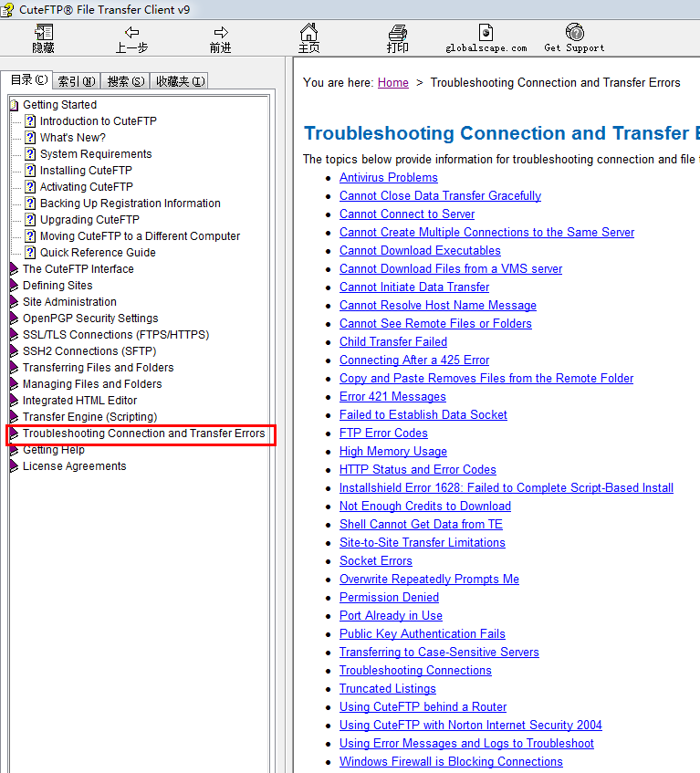Open Public Key Authentication Fails link
This screenshot has width=700, height=773.
tap(423, 633)
